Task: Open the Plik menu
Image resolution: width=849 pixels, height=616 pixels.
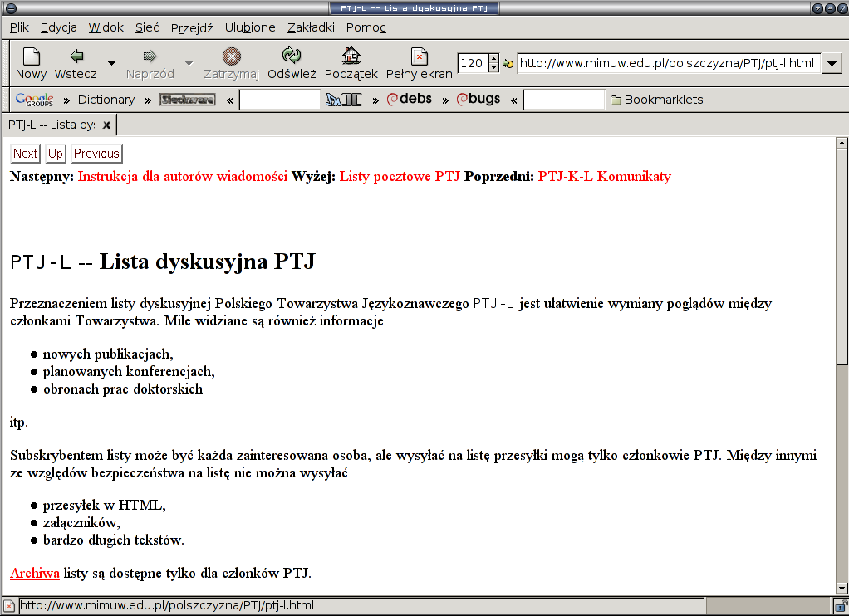Action: click(x=19, y=27)
